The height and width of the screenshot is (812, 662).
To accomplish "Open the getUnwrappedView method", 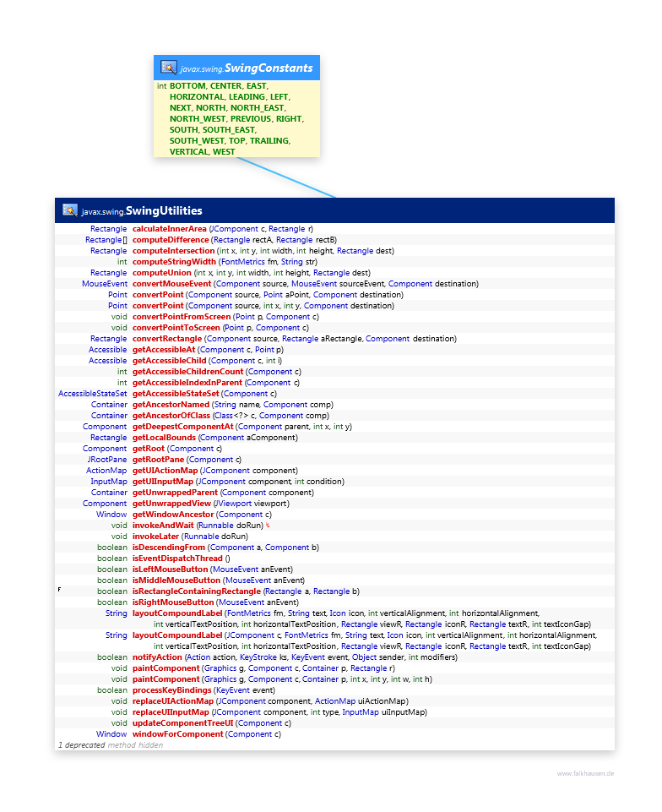I will coord(172,504).
